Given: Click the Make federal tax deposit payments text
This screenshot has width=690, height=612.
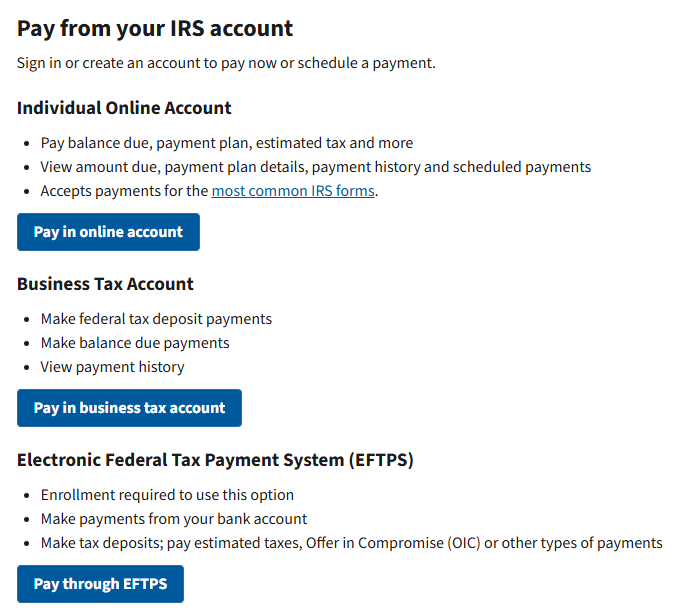Looking at the screenshot, I should point(156,319).
